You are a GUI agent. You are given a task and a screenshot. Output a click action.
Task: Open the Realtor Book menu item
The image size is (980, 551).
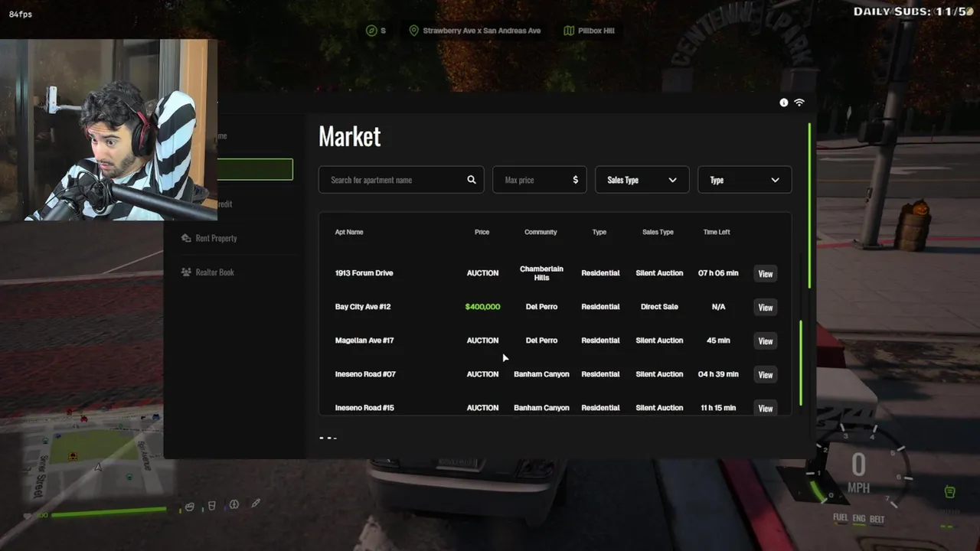pos(207,272)
